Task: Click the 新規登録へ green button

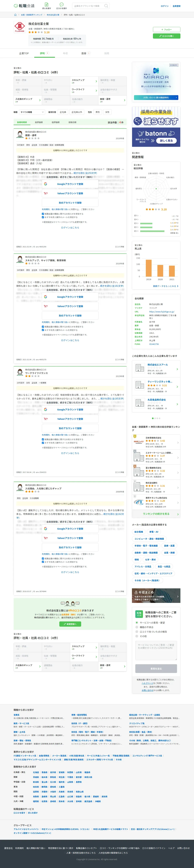Action: 70,624
